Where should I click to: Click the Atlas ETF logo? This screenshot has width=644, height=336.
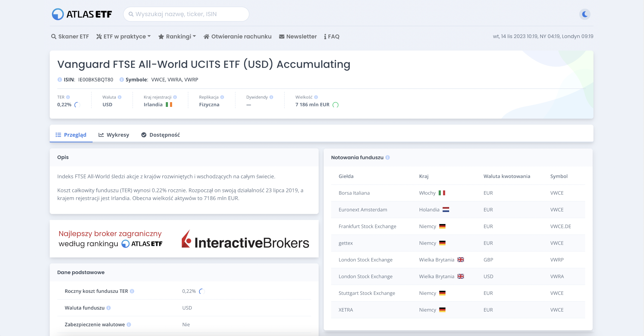pyautogui.click(x=82, y=14)
